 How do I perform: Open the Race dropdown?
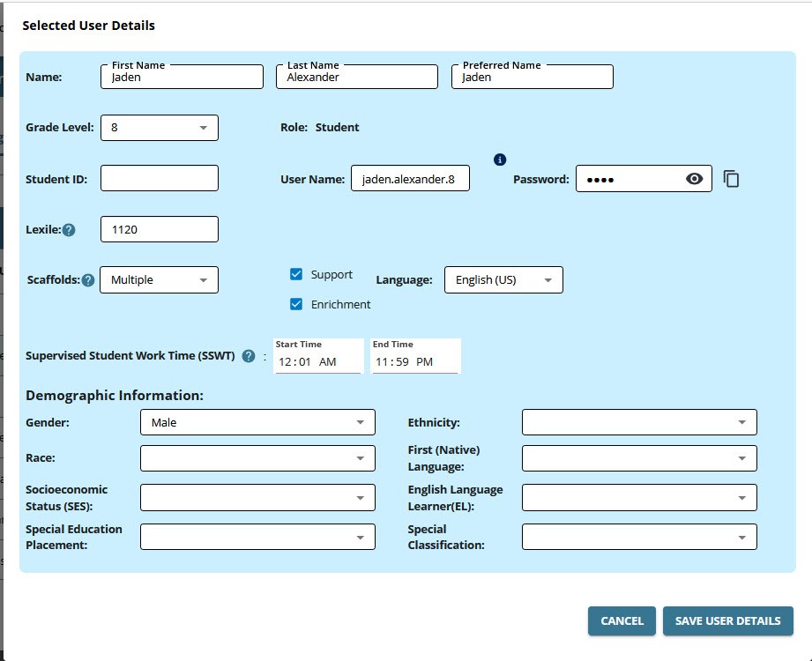[x=257, y=458]
